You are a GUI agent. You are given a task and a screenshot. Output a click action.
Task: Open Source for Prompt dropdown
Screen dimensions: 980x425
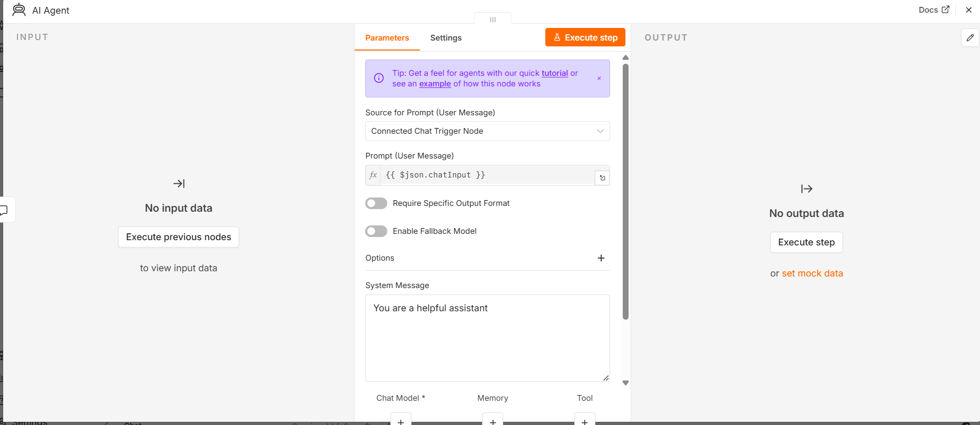487,131
